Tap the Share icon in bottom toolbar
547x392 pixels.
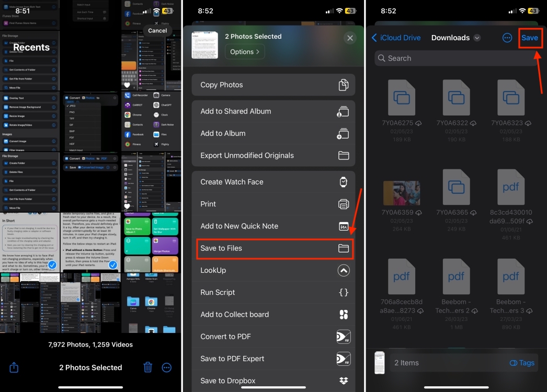(x=13, y=367)
